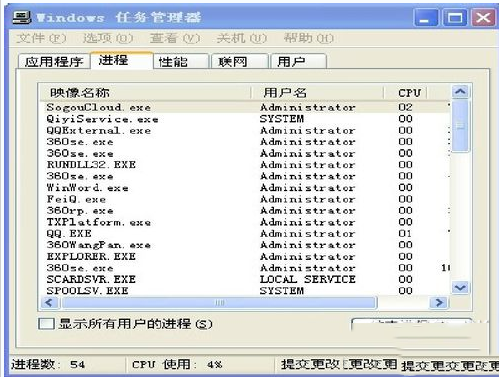Viewport: 499px width, 377px height.
Task: Maximize the Task Manager window
Action: (455, 17)
